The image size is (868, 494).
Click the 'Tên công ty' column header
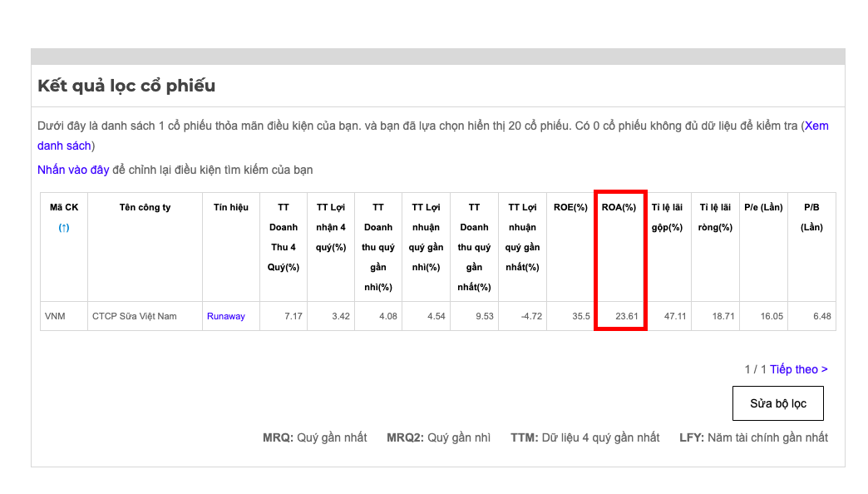coord(145,207)
